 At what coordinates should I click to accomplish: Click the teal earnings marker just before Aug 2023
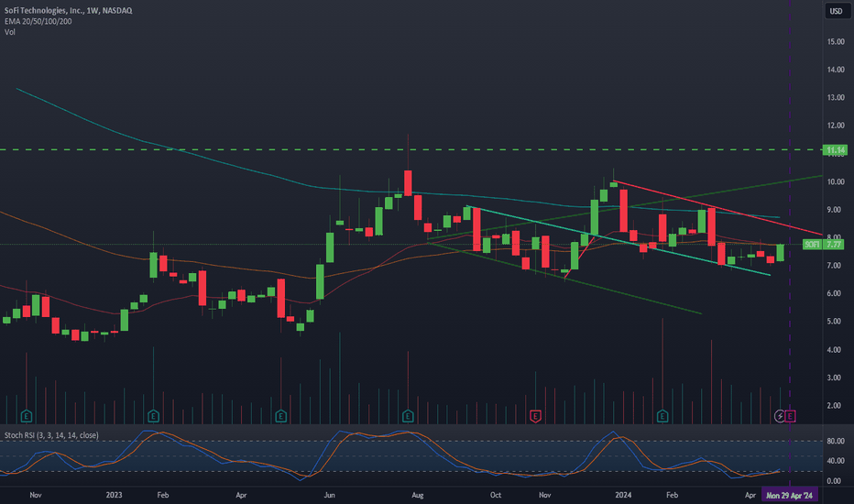click(x=408, y=416)
